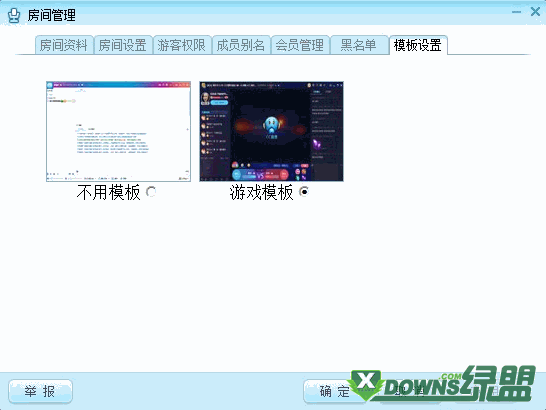Select the 不用模板 radio button
Viewport: 546px width, 410px height.
point(151,192)
